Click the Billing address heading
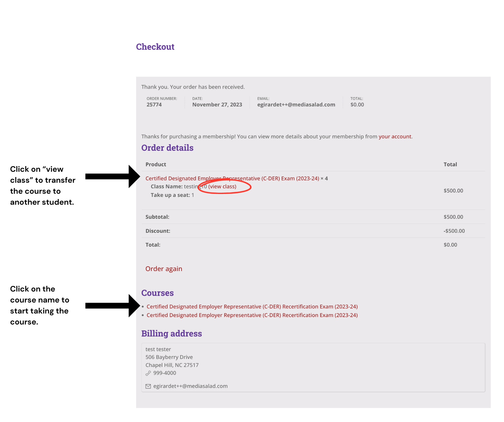This screenshot has width=504, height=422. tap(172, 334)
